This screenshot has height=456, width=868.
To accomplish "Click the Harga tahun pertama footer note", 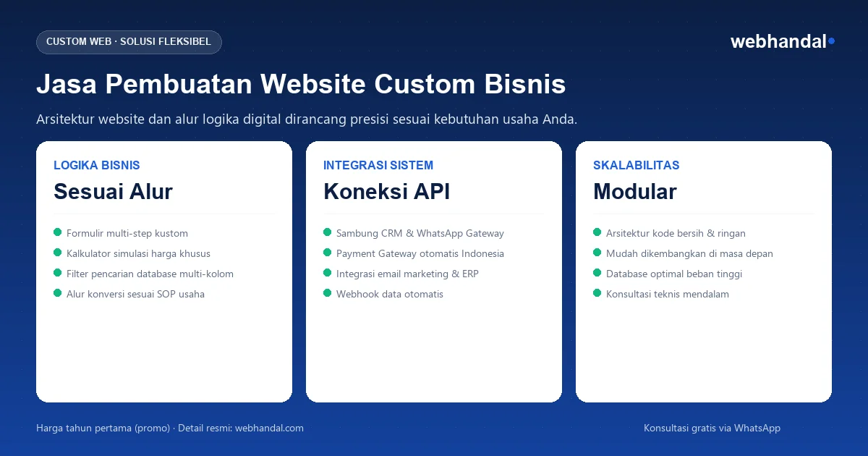I will pos(170,428).
